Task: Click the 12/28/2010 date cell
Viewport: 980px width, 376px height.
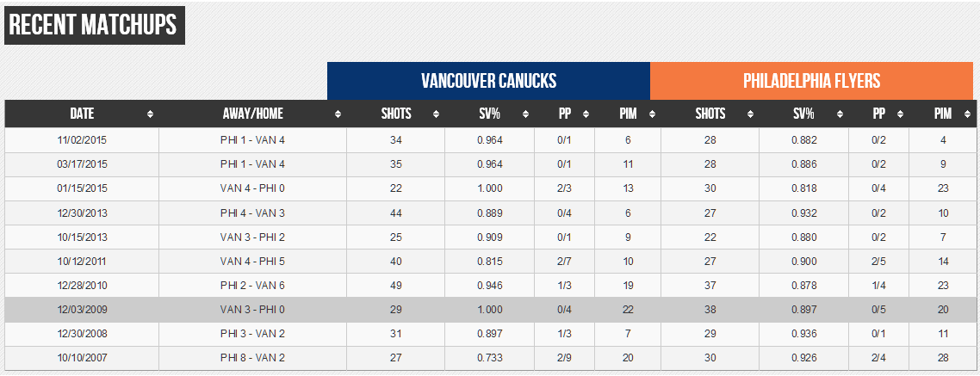Action: point(82,285)
